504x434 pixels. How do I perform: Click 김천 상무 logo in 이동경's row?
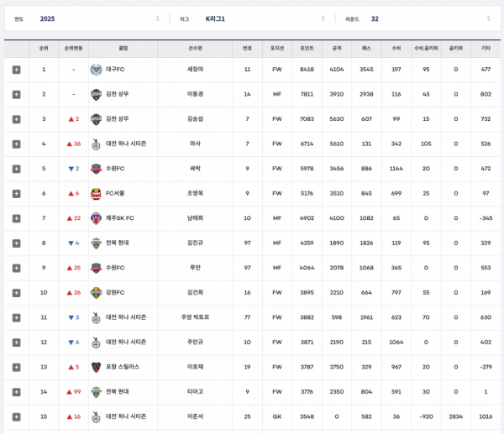(96, 94)
